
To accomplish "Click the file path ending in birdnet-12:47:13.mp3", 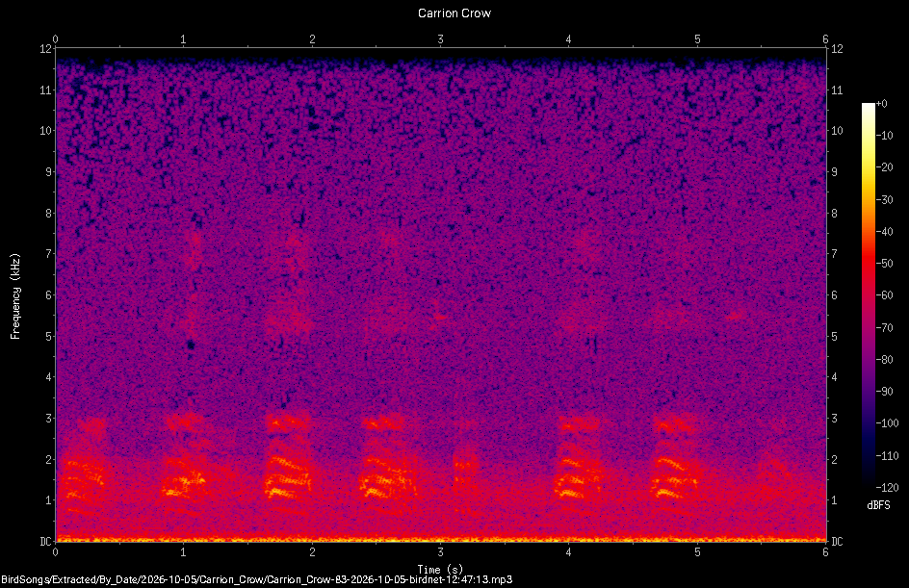I will coord(257,579).
